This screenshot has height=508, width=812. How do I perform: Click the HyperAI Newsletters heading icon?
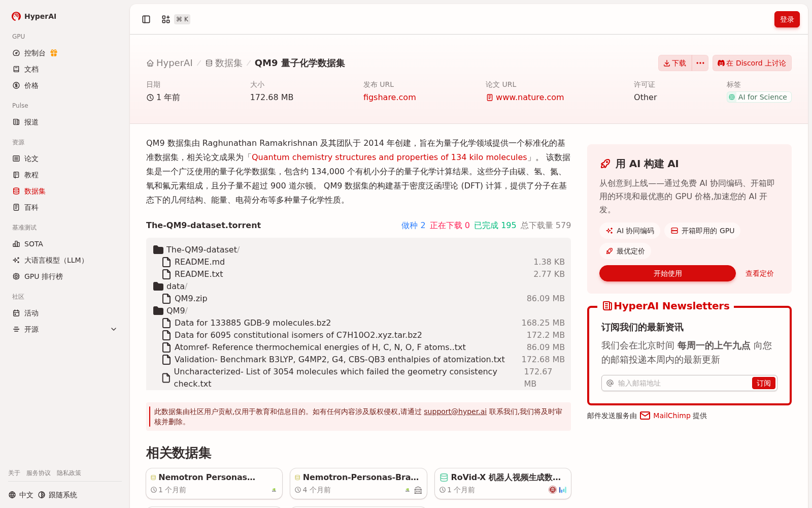[607, 306]
